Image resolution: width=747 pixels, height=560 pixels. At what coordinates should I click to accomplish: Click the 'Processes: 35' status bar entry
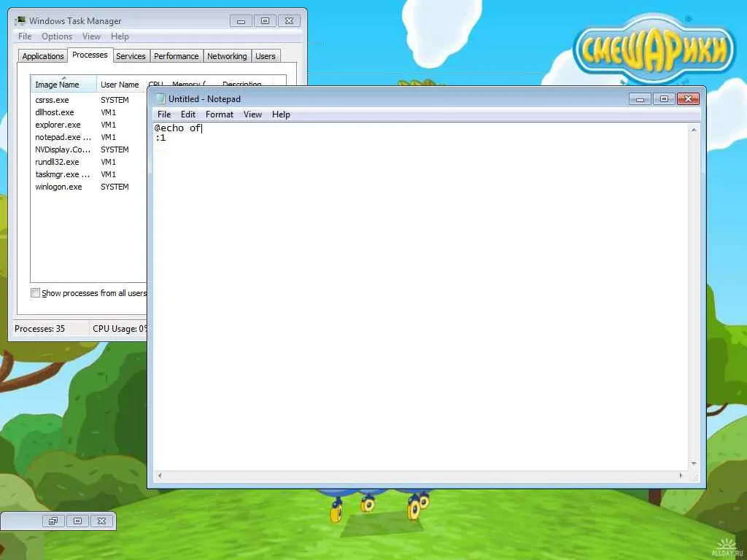(x=39, y=329)
